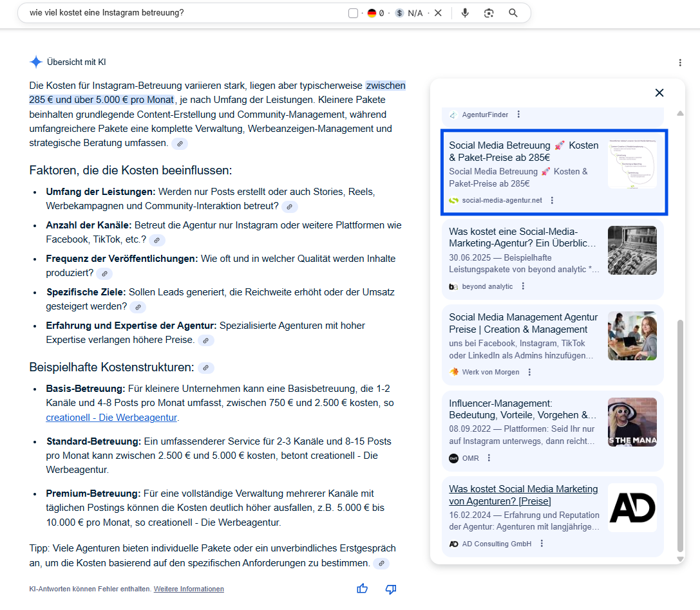The image size is (700, 610).
Task: Click the AD Consulting GmbH site label
Action: coord(497,544)
